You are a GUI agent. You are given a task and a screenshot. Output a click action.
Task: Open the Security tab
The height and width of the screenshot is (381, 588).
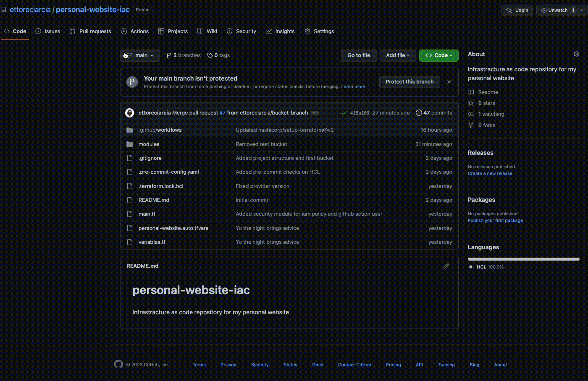click(x=241, y=31)
